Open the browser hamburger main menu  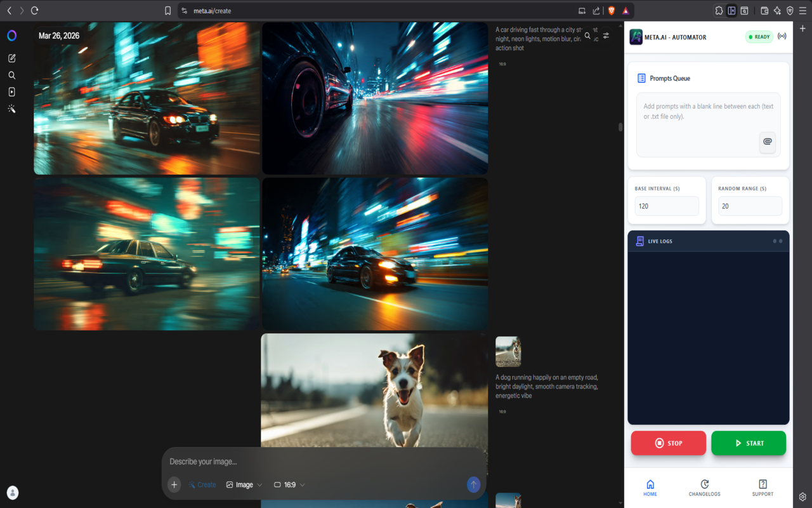pyautogui.click(x=802, y=11)
